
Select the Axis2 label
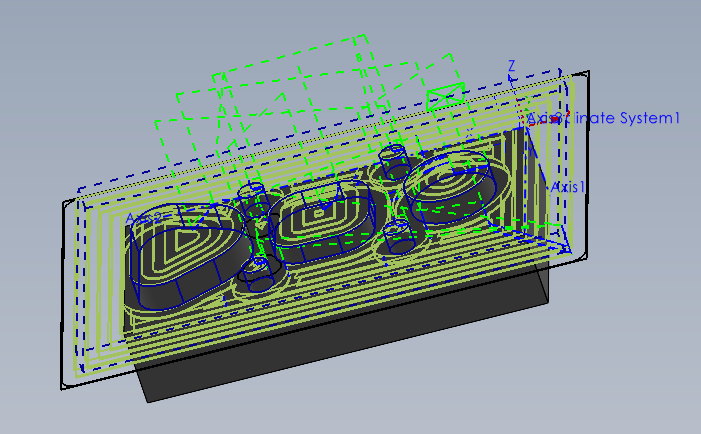(143, 217)
